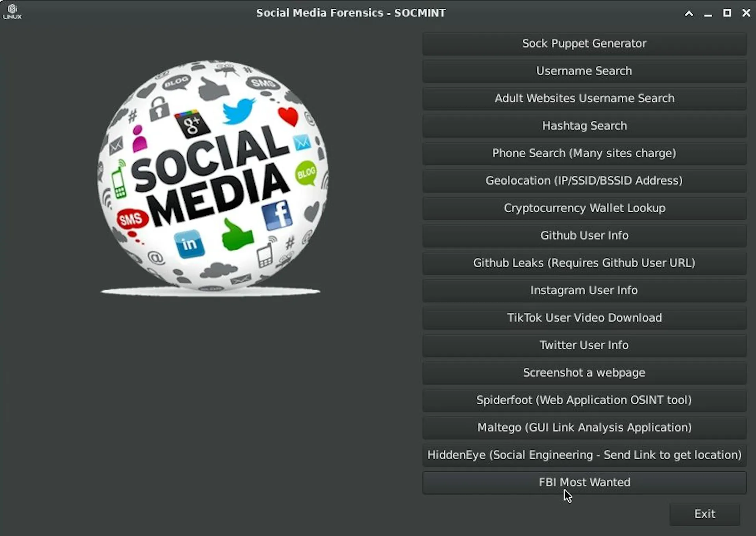Viewport: 756px width, 536px height.
Task: Open the Sock Puppet Generator
Action: 584,44
